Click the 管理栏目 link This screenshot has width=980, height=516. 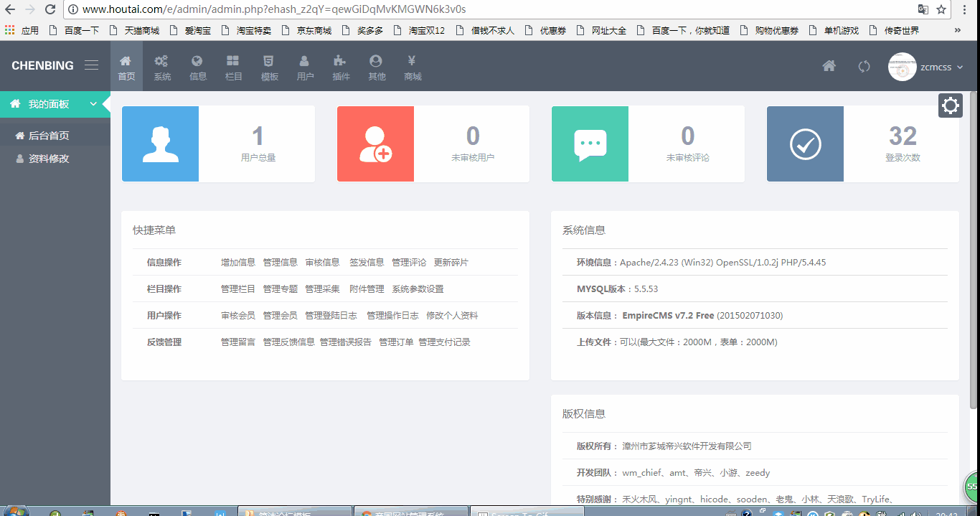[238, 289]
